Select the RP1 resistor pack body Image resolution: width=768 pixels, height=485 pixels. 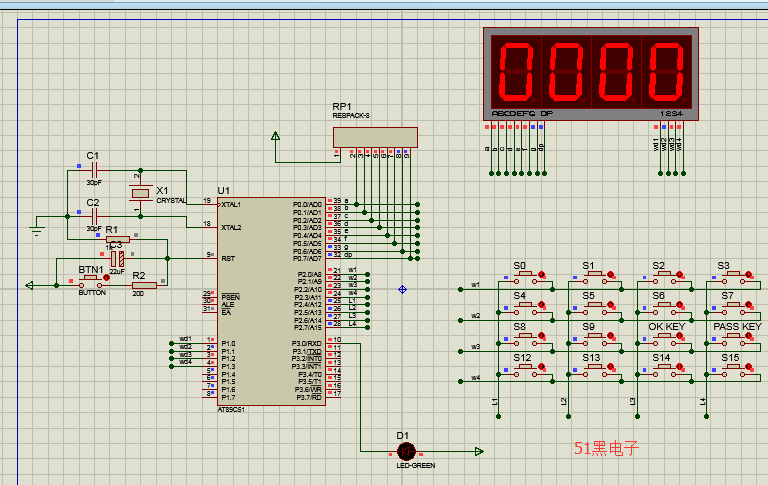click(x=375, y=137)
